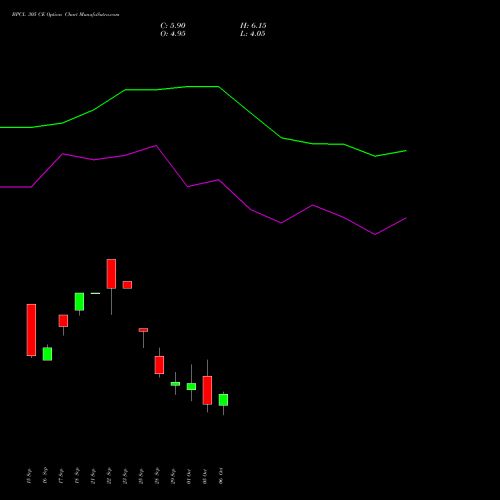Click the opening price value O: 4.95

coord(173,34)
